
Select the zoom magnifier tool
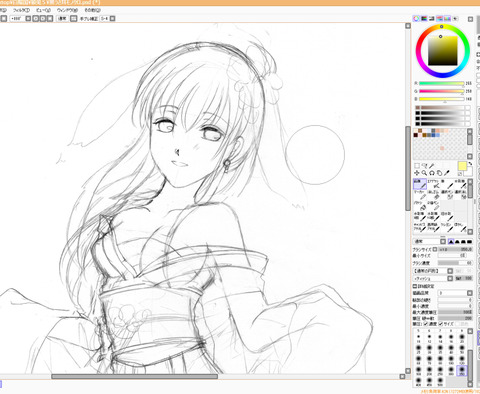(424, 173)
